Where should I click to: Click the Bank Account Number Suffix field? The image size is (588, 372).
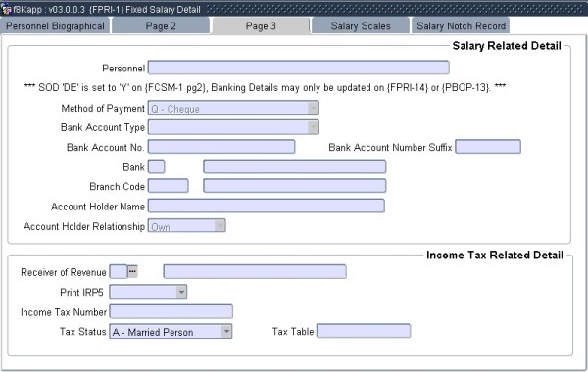(488, 147)
